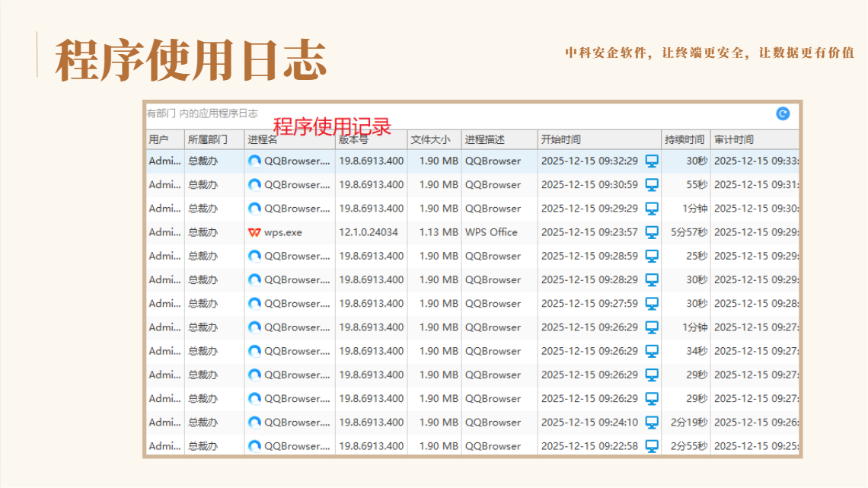
Task: Select start time 2025-12-15 09:32:29
Action: [589, 161]
